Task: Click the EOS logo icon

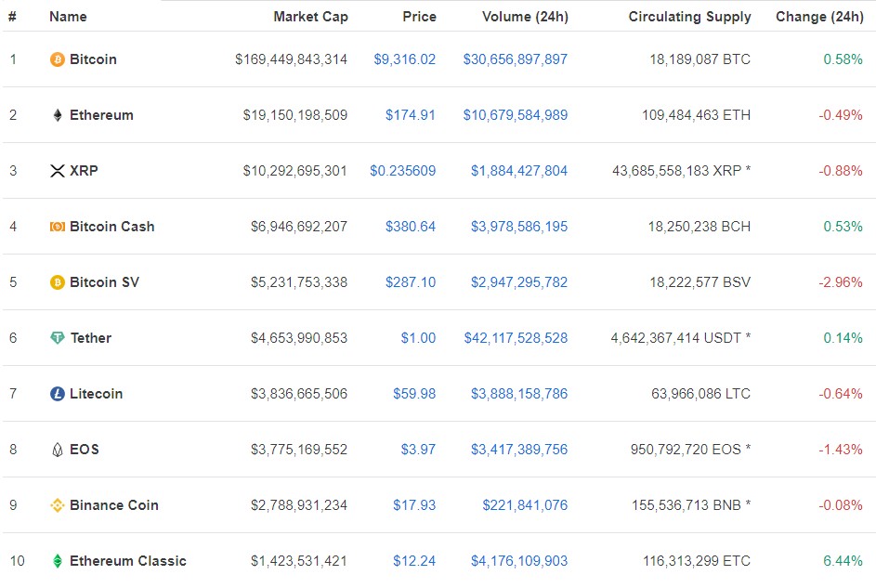Action: pyautogui.click(x=57, y=450)
